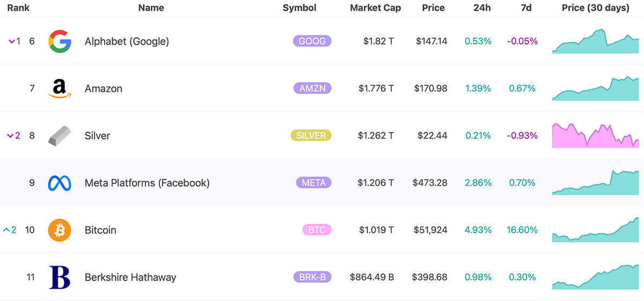Click the $22.44 price cell

click(x=434, y=136)
